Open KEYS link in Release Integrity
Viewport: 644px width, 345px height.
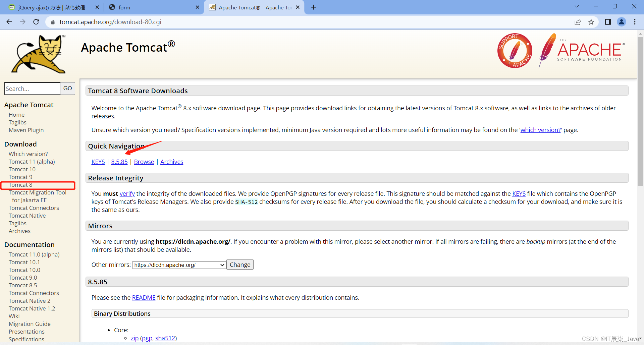519,194
